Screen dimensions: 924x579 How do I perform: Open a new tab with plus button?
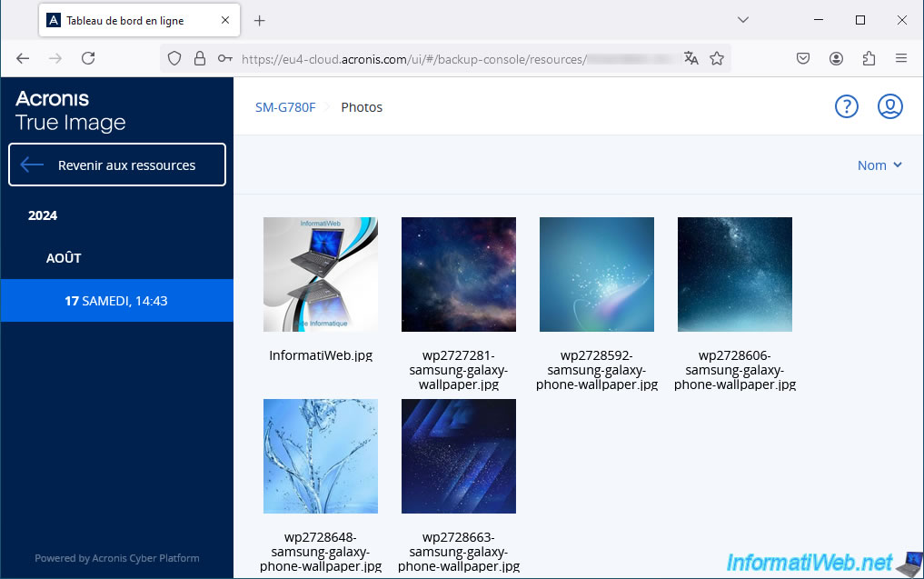click(x=259, y=21)
